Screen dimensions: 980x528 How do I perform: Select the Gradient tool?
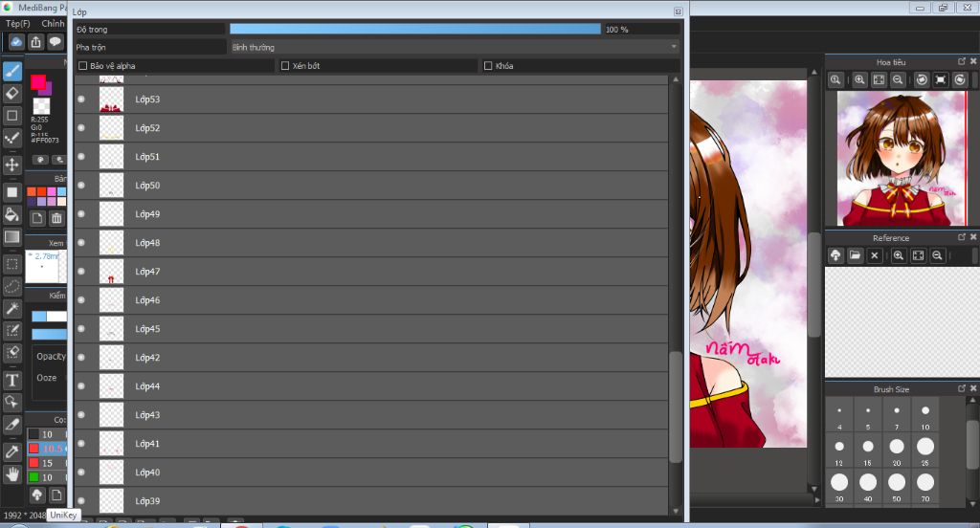[11, 237]
